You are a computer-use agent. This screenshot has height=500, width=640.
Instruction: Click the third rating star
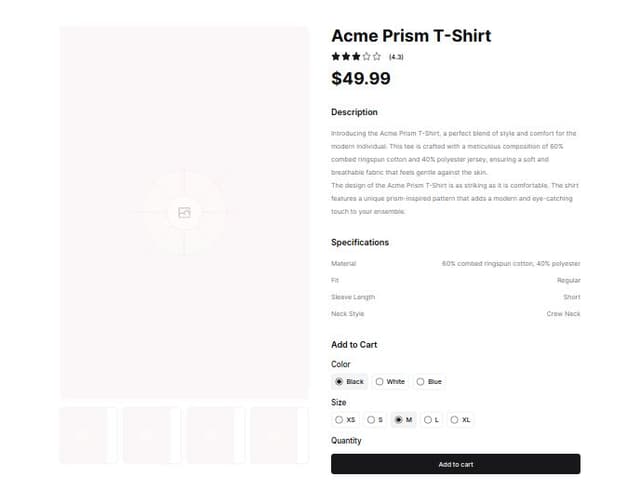pyautogui.click(x=356, y=57)
